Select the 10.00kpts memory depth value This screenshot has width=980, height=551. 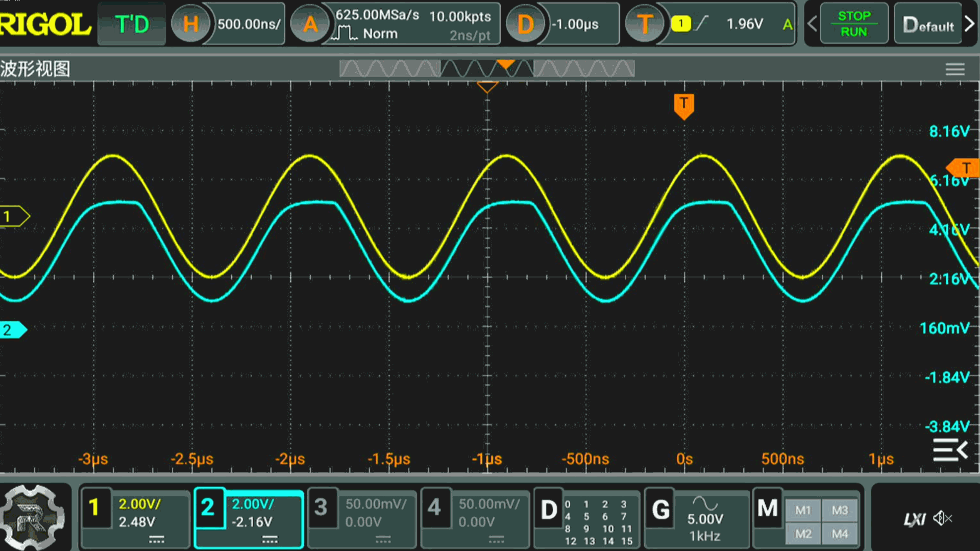coord(460,16)
